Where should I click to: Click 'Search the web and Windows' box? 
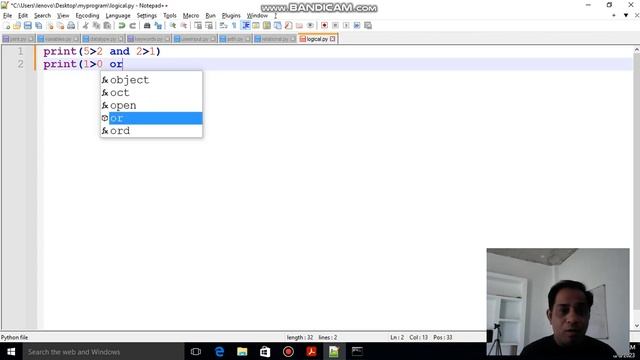(x=103, y=351)
